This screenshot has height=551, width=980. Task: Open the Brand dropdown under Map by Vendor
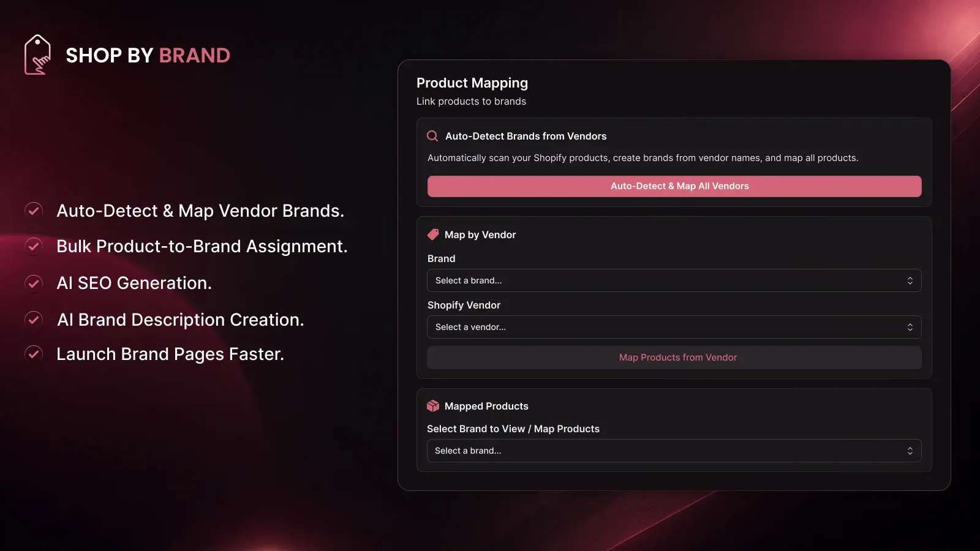click(674, 280)
